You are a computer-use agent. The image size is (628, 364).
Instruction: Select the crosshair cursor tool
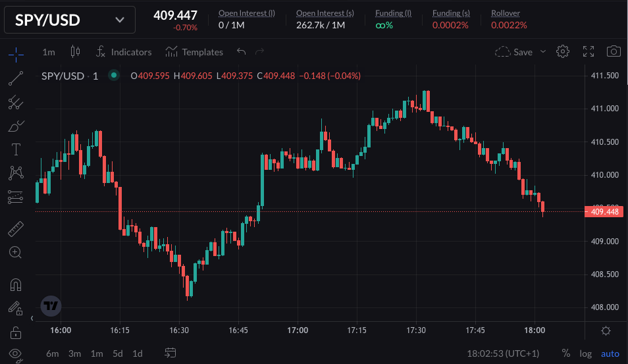pos(16,55)
